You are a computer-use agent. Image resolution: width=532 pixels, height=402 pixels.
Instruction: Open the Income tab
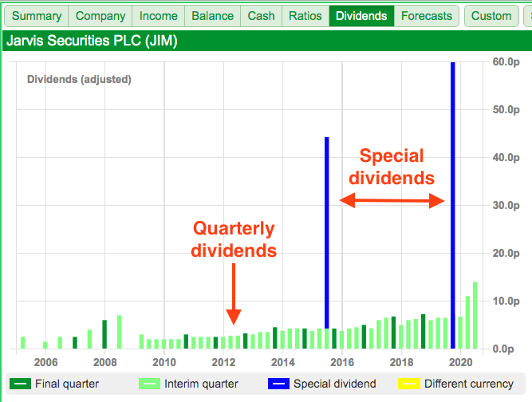(159, 16)
